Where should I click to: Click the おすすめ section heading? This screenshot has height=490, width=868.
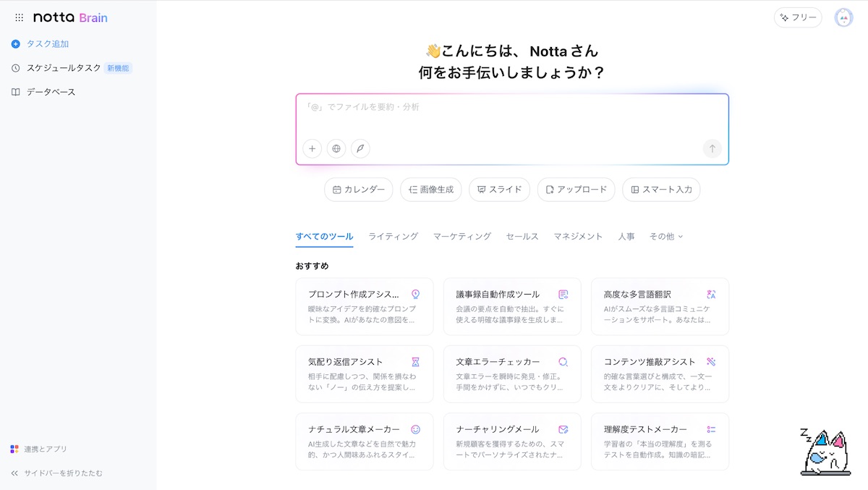312,266
